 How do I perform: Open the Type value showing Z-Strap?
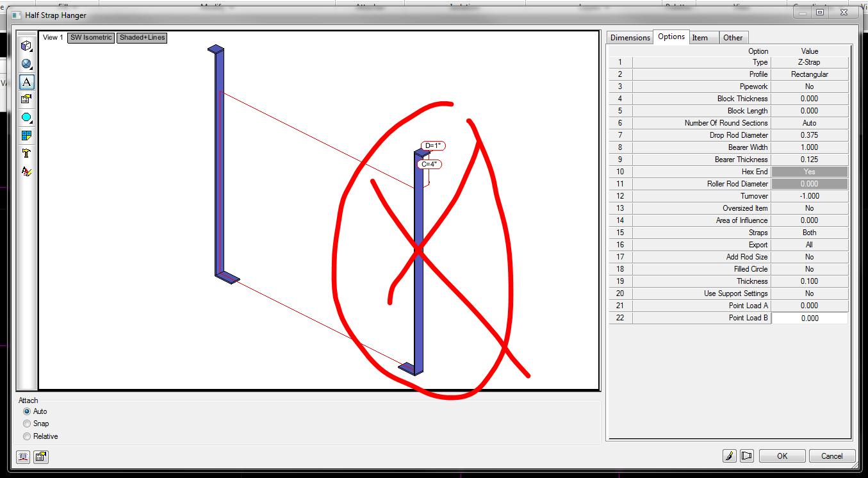pos(809,62)
